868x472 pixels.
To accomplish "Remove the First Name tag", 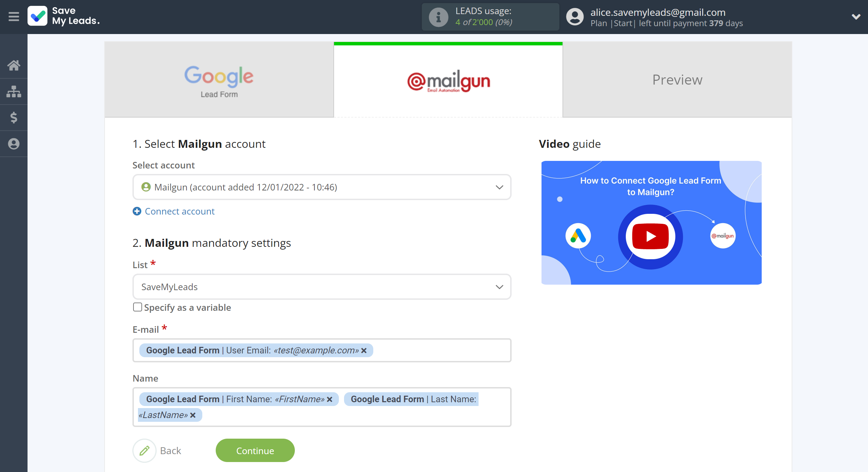I will coord(330,399).
